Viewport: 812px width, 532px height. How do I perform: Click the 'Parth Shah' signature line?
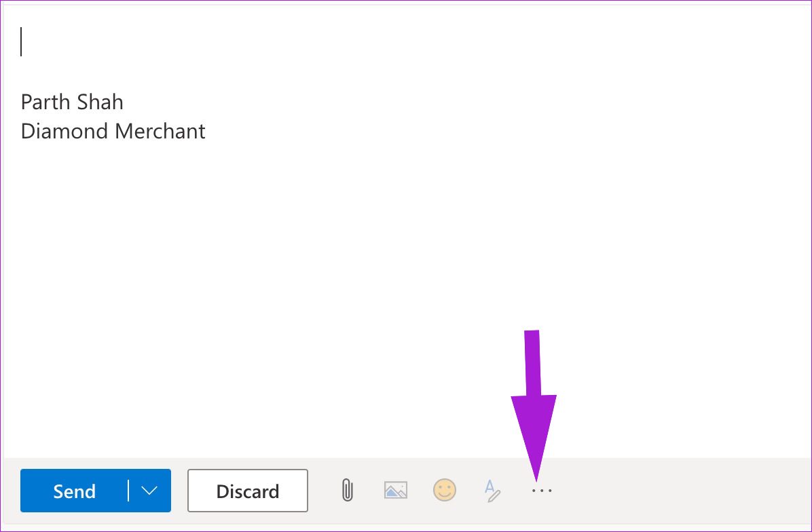tap(72, 102)
